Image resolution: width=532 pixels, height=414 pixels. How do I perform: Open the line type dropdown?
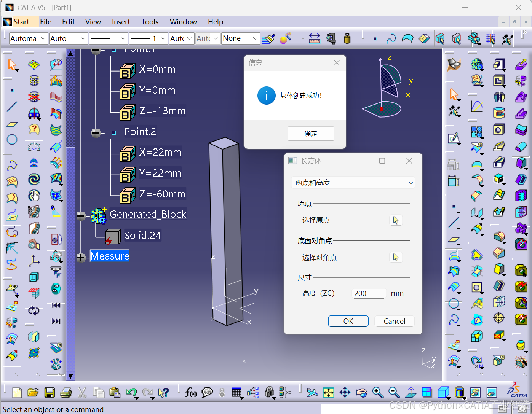pos(108,38)
